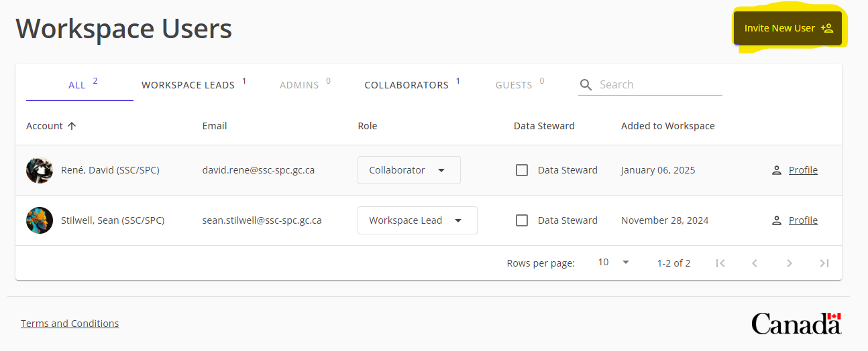Open the Collaborator role dropdown
This screenshot has width=868, height=351.
tap(409, 170)
